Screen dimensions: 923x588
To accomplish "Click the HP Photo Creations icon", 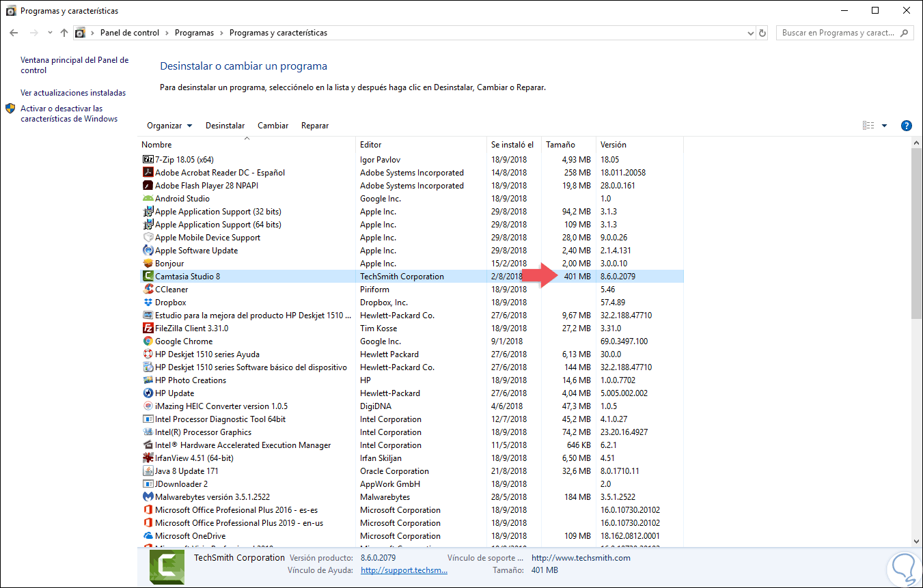I will (148, 380).
